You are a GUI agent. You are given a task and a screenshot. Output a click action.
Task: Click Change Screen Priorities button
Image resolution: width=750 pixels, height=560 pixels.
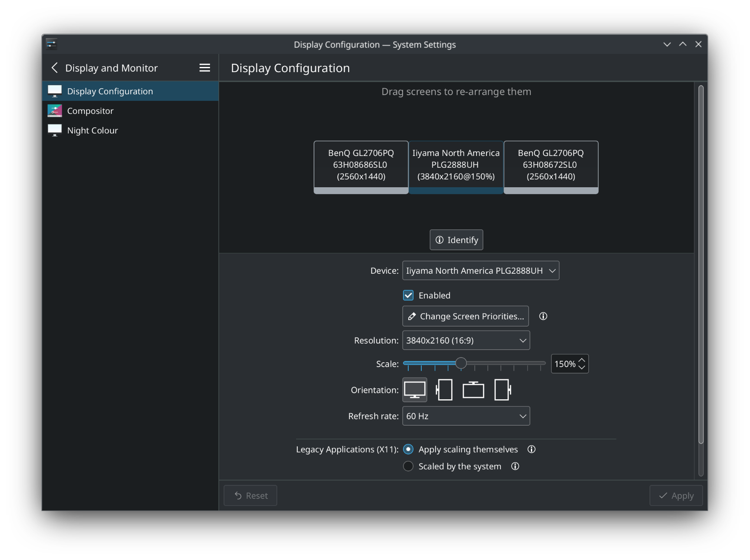point(465,316)
